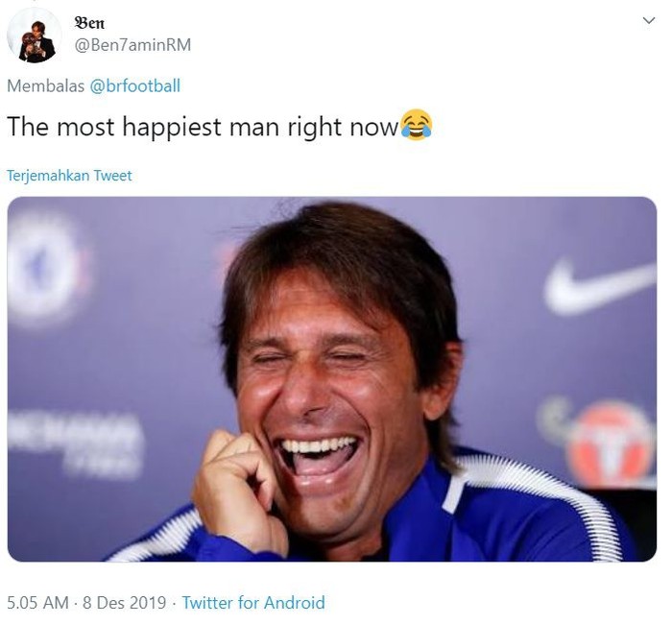672x624 pixels.
Task: Click the display name Ben
Action: click(x=89, y=22)
